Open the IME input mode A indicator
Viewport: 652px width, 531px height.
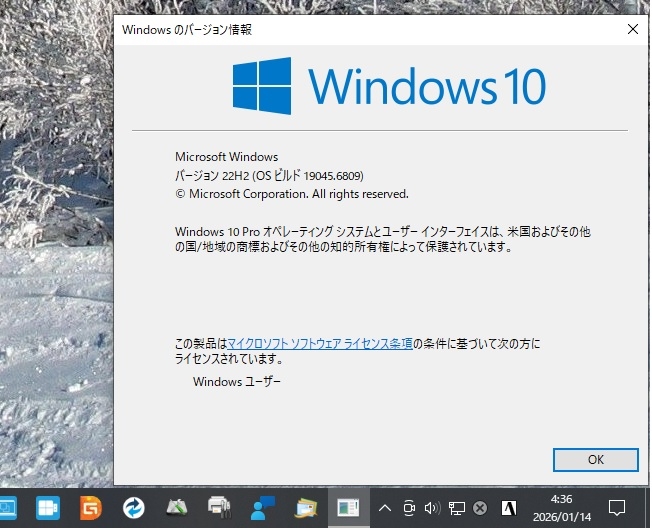tap(509, 508)
